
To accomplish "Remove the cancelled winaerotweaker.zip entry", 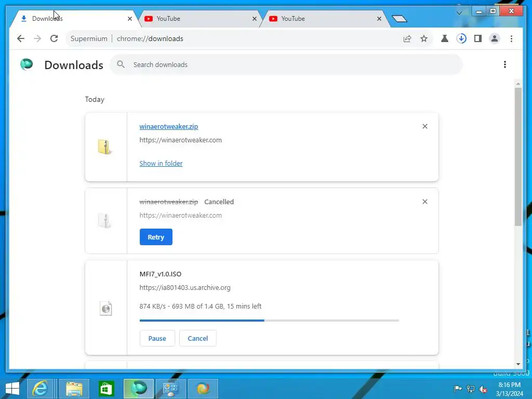I will 425,202.
